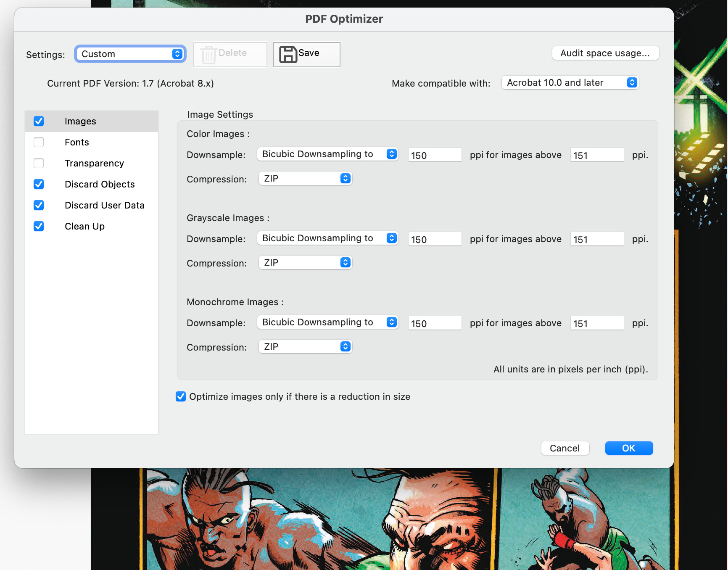Screen dimensions: 728x570
Task: Open Color Images Compression dropdown
Action: (x=305, y=178)
